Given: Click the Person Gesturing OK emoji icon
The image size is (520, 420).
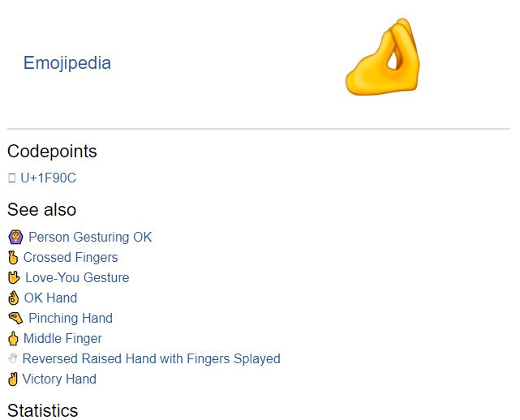Looking at the screenshot, I should (x=15, y=238).
